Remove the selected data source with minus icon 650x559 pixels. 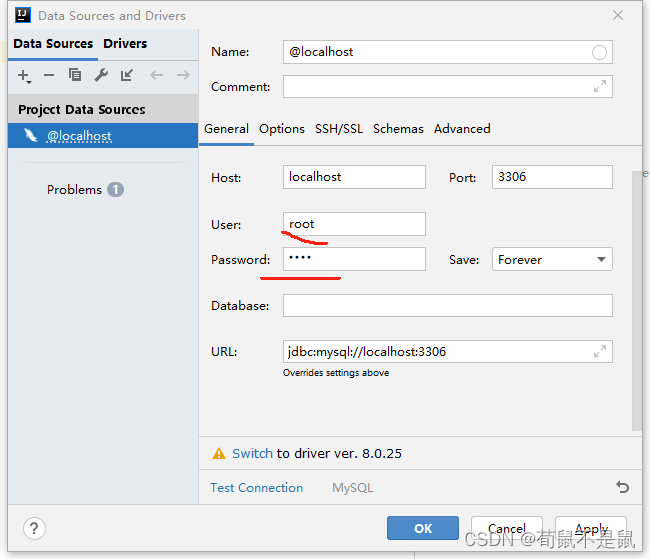click(x=49, y=75)
